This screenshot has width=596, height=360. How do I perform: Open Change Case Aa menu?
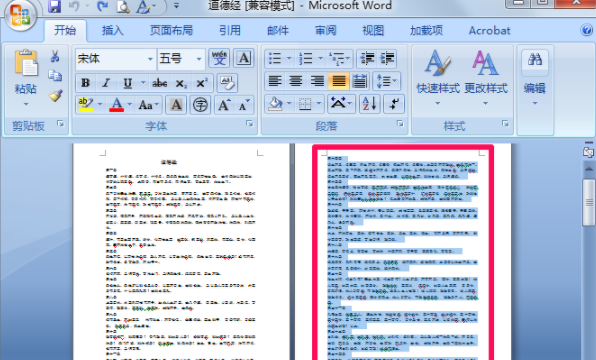149,105
